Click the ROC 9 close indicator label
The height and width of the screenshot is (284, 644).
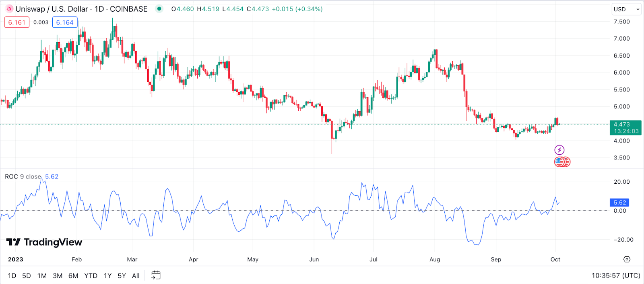coord(23,176)
